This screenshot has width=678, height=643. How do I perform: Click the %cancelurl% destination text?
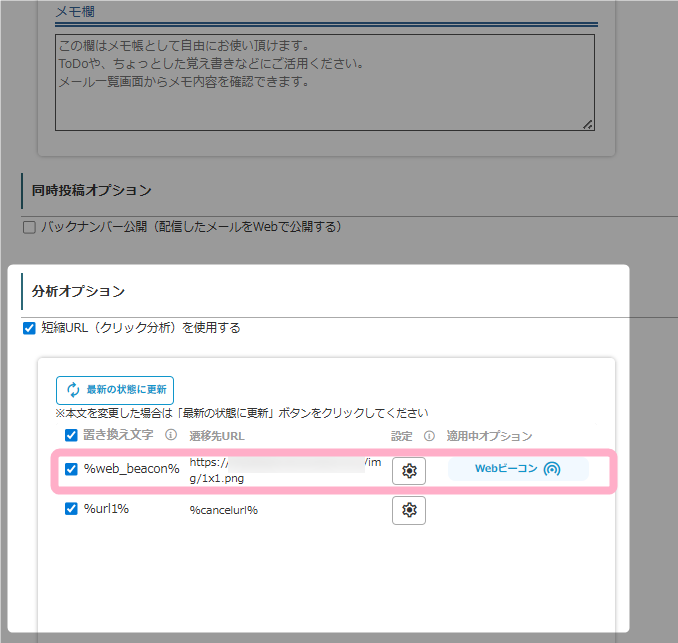click(224, 510)
